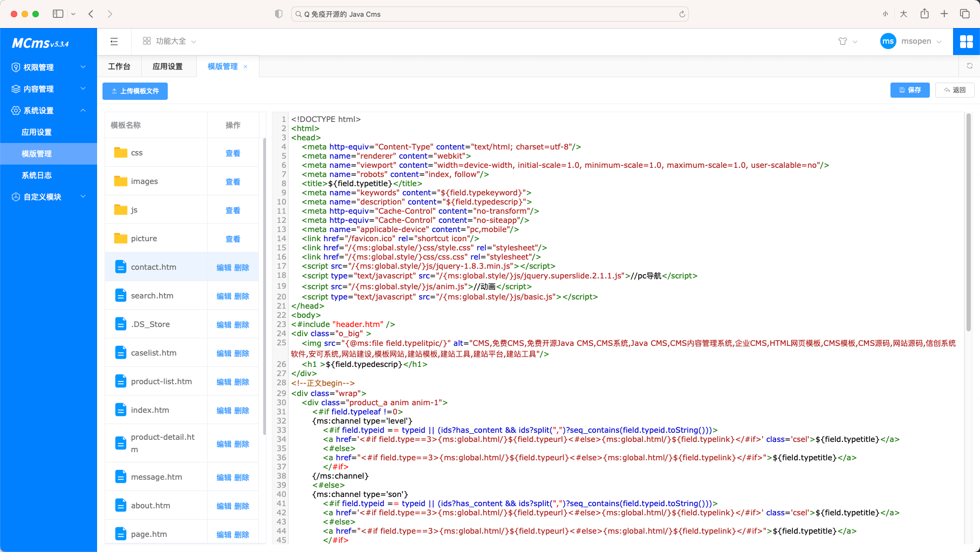Select 系统日志 in the sidebar
980x552 pixels.
point(37,175)
